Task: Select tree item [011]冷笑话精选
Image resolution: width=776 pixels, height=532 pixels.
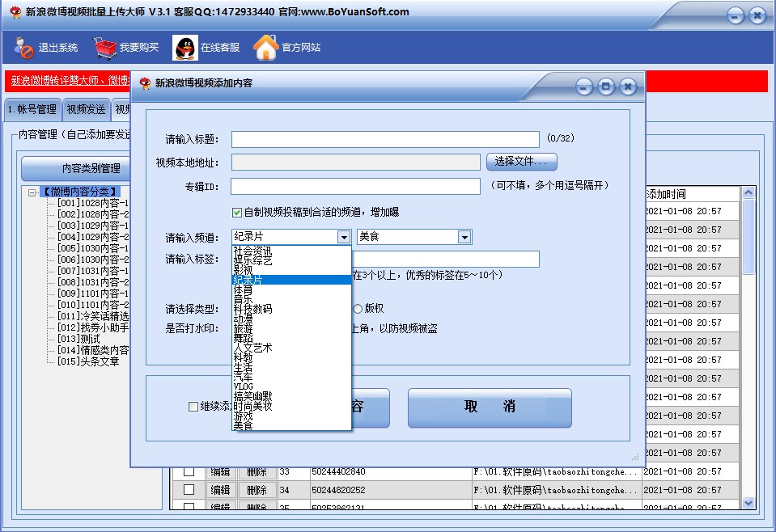Action: 93,316
